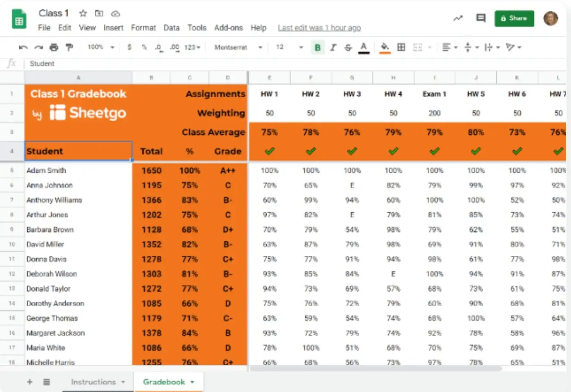Click the Share button
571x392 pixels.
point(514,19)
